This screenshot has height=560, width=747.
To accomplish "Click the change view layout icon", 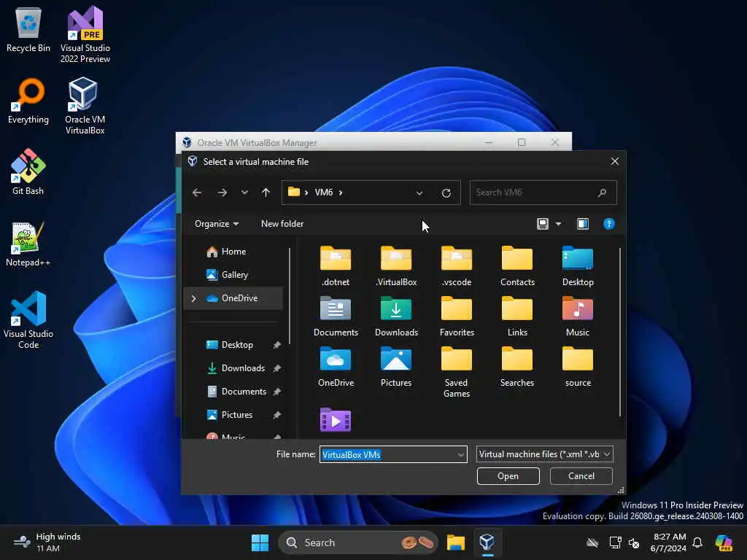I will tap(543, 224).
